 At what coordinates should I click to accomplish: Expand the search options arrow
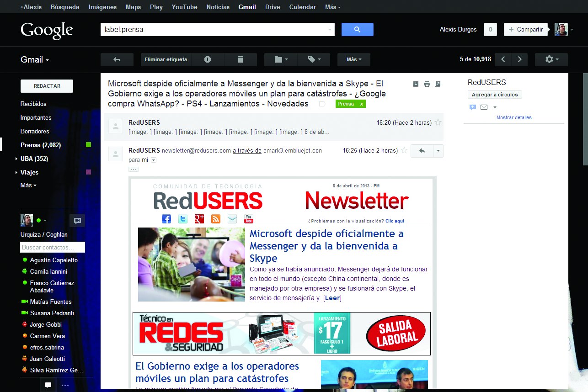tap(330, 30)
